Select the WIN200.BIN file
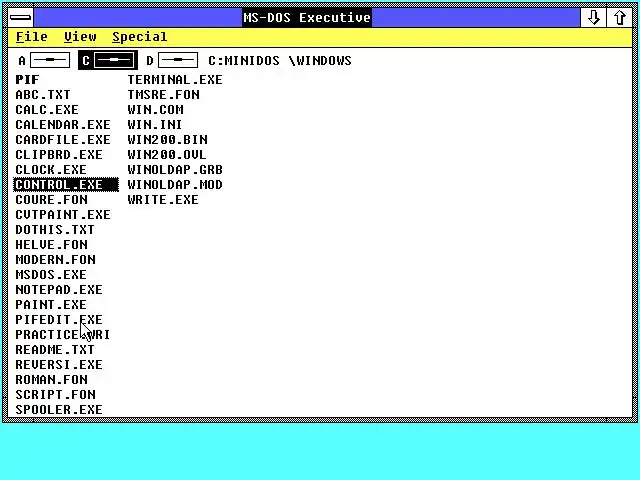Image resolution: width=640 pixels, height=480 pixels. 167,140
